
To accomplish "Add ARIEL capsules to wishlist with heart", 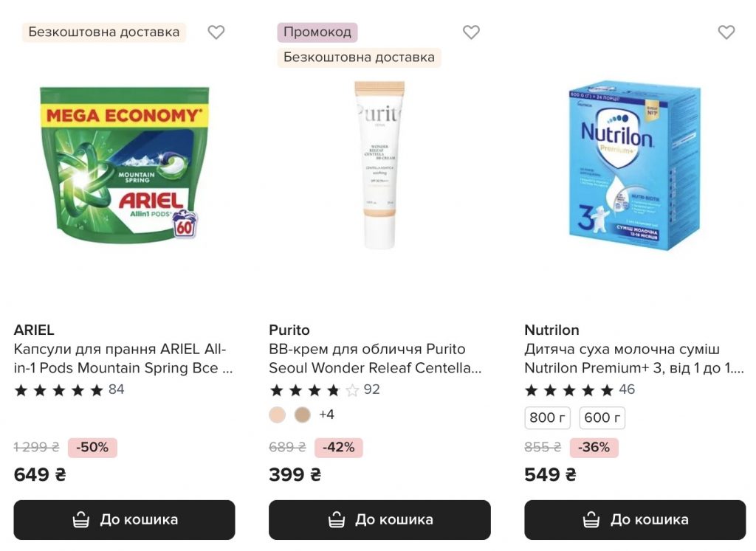I will (x=216, y=32).
